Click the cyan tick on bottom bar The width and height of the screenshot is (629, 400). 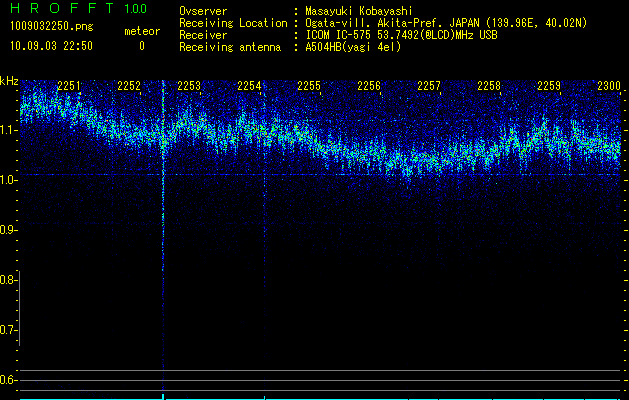pos(162,396)
